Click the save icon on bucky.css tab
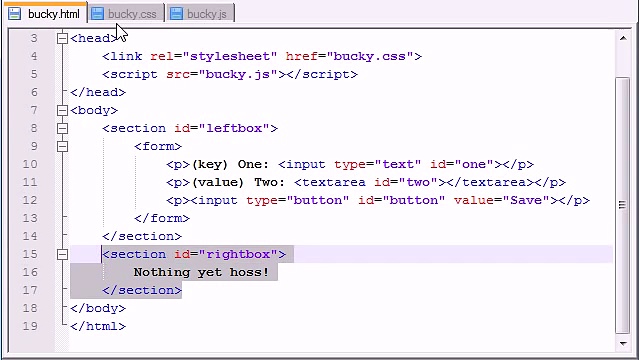 coord(98,13)
